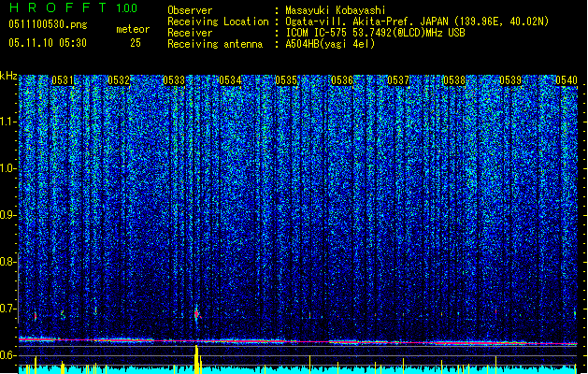Click the 0.8 kHz axis label

7,262
